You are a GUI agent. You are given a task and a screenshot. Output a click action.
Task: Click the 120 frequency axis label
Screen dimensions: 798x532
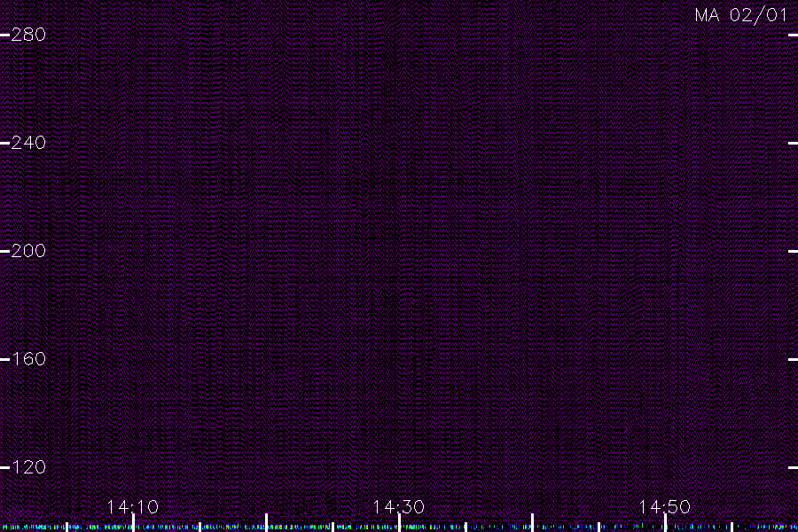(28, 467)
